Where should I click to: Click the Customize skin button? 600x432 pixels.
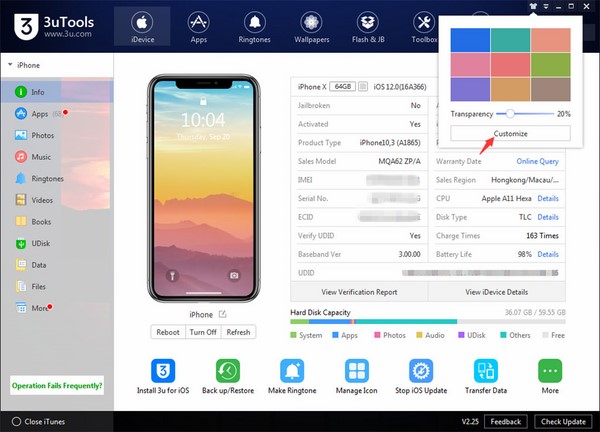click(x=510, y=133)
